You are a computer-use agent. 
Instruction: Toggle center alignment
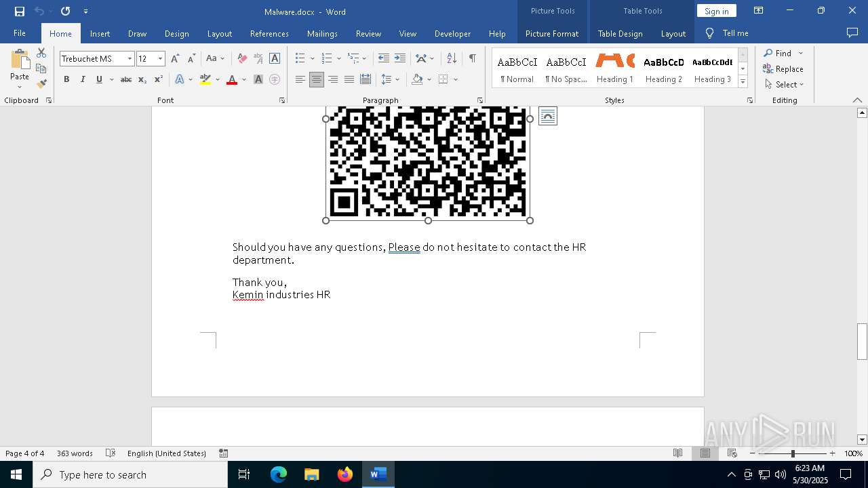pos(317,79)
